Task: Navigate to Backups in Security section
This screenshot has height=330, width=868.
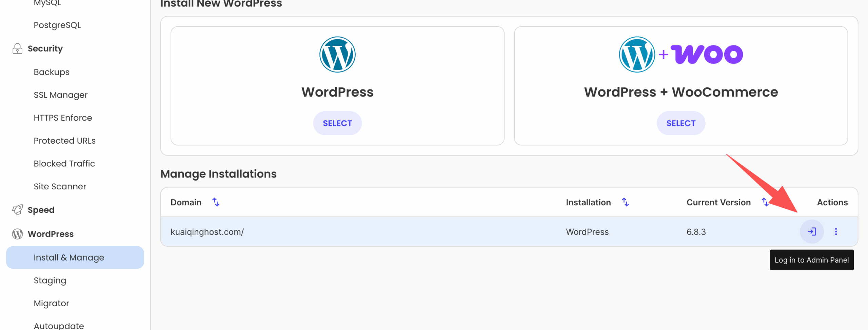Action: pyautogui.click(x=52, y=72)
